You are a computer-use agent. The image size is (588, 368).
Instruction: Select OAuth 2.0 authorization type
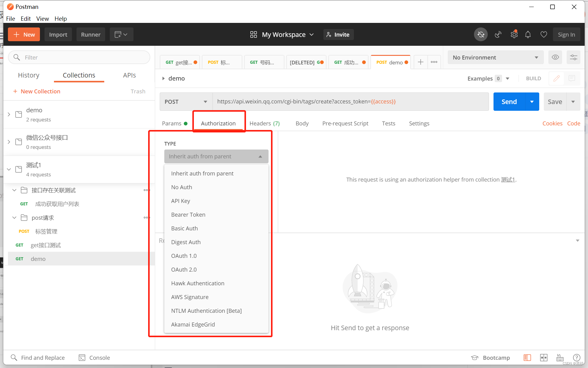[184, 269]
